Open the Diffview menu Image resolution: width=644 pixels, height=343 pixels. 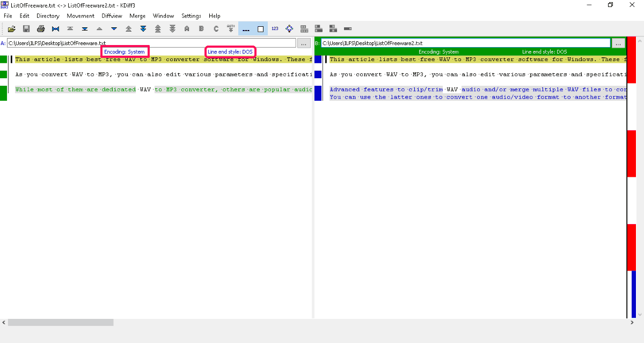pos(113,16)
